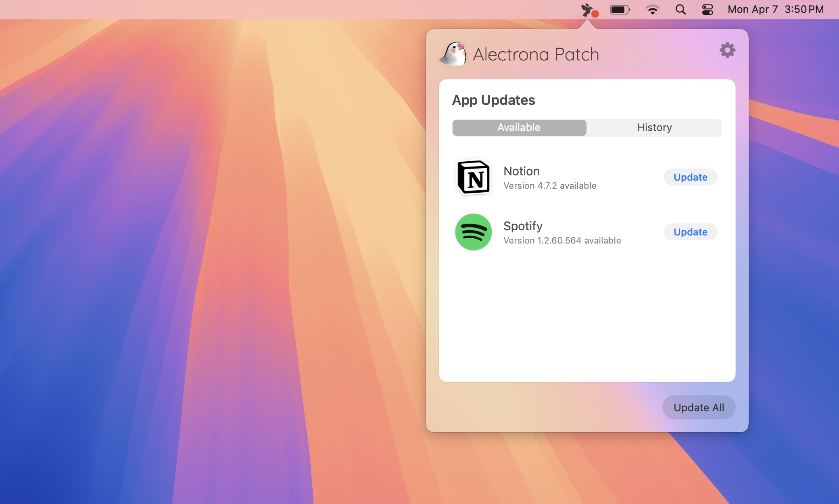Viewport: 839px width, 504px height.
Task: Open Control Center in the menu bar
Action: pos(708,9)
